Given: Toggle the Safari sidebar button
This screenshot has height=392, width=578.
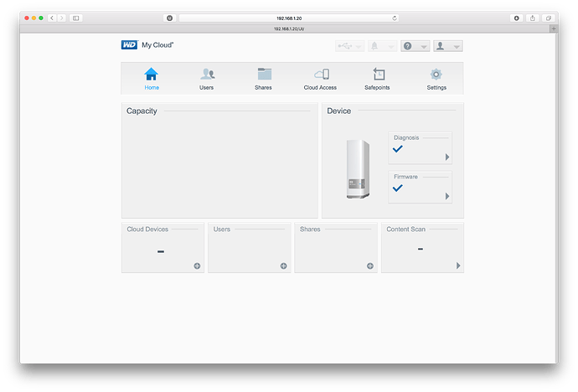Looking at the screenshot, I should pos(75,18).
